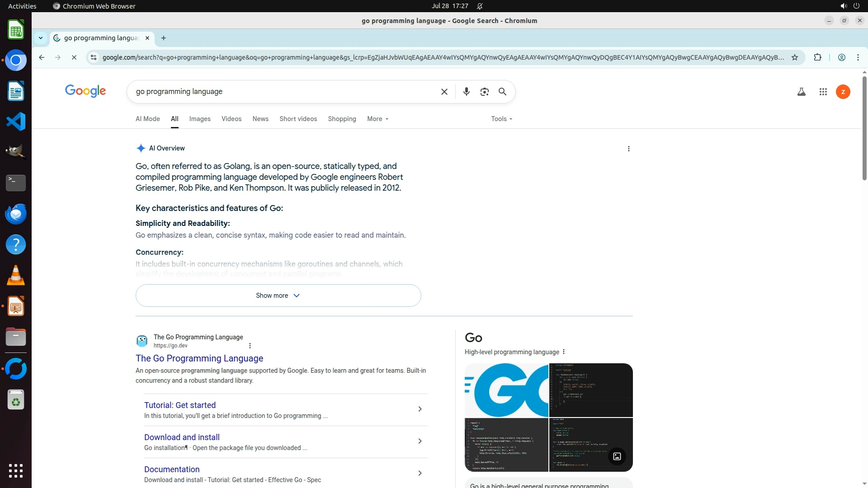Open the Google apps grid icon
868x488 pixels.
tap(823, 92)
